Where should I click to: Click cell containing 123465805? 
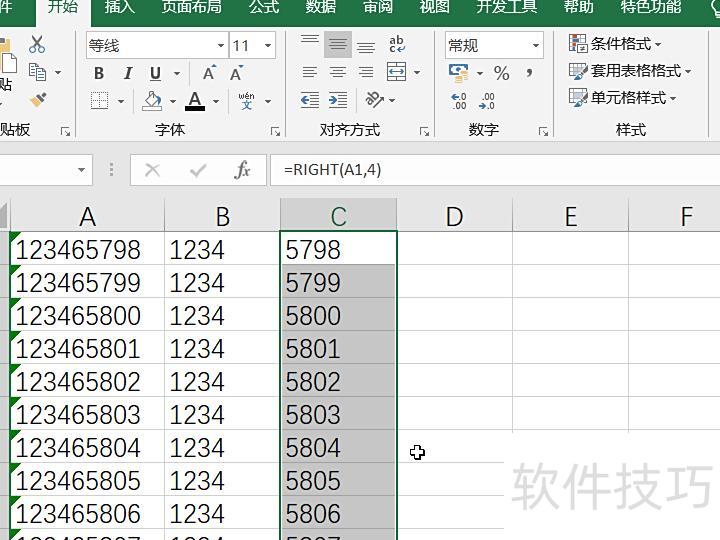(87, 480)
